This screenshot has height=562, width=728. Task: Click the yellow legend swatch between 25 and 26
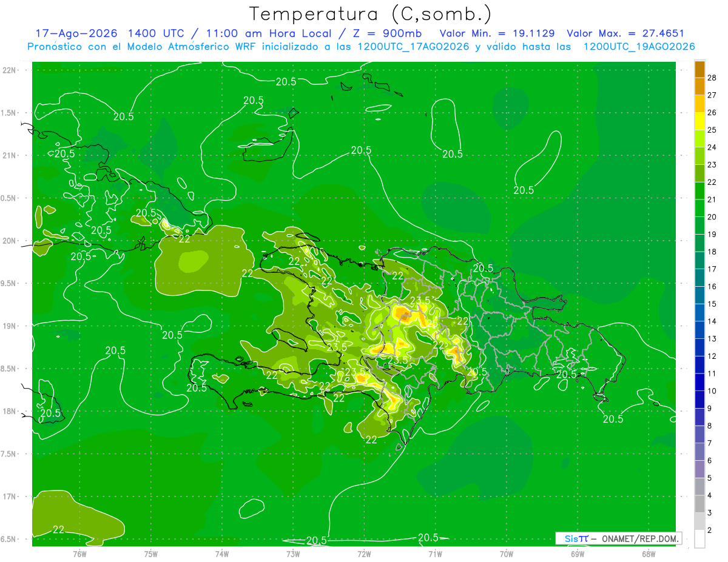click(x=699, y=121)
